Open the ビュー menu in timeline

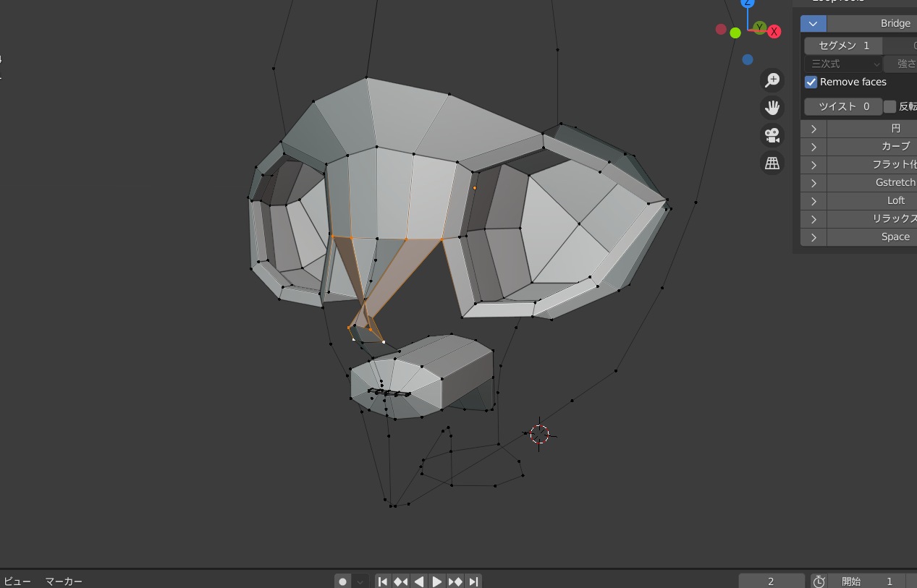17,581
